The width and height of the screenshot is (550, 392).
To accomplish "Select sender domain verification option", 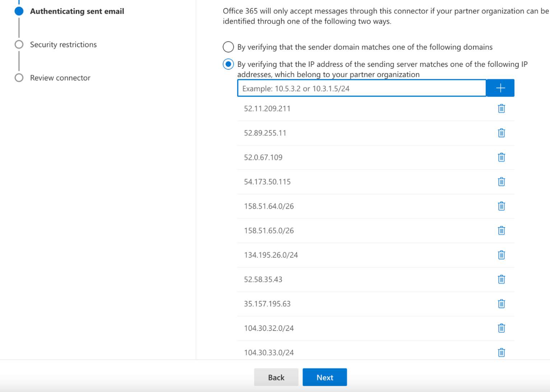I will (228, 47).
